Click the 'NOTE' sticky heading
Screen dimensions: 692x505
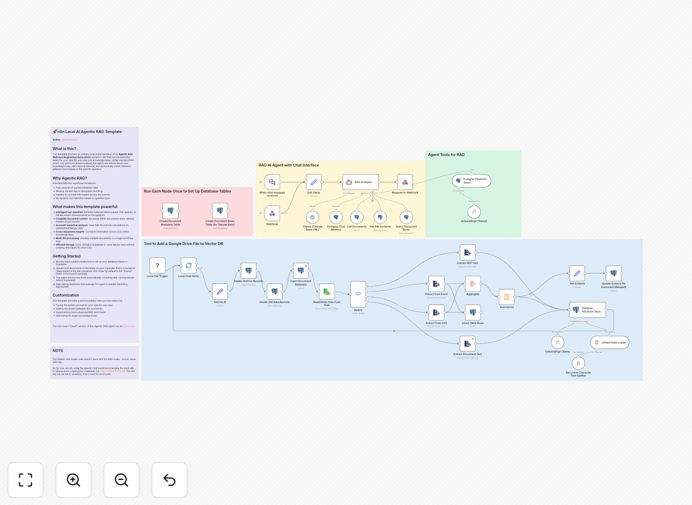click(58, 350)
